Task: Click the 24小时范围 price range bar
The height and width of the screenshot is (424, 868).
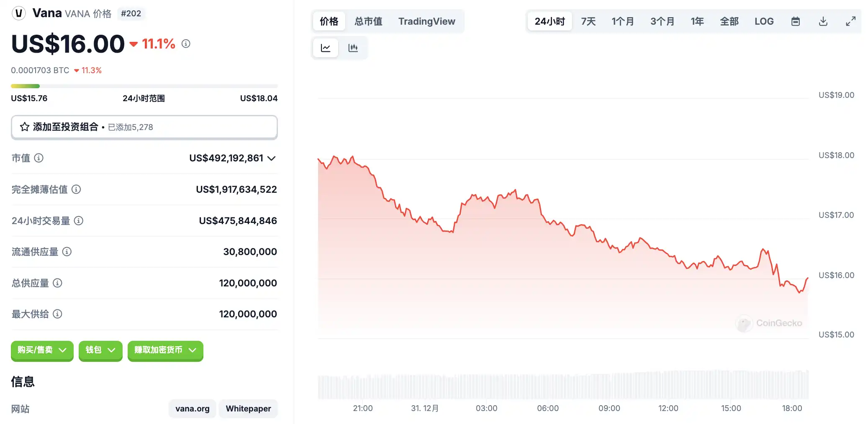Action: click(144, 86)
